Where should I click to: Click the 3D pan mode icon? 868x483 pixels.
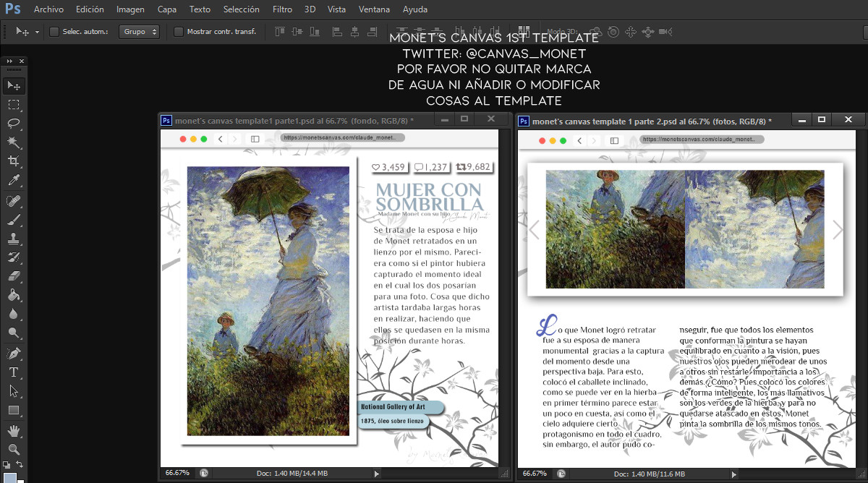[x=630, y=32]
